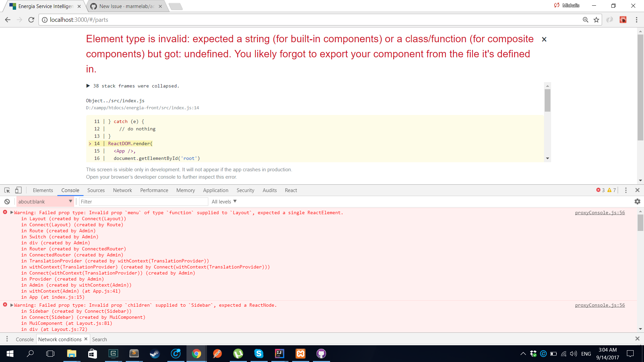Click the bookmark star icon

[x=596, y=20]
